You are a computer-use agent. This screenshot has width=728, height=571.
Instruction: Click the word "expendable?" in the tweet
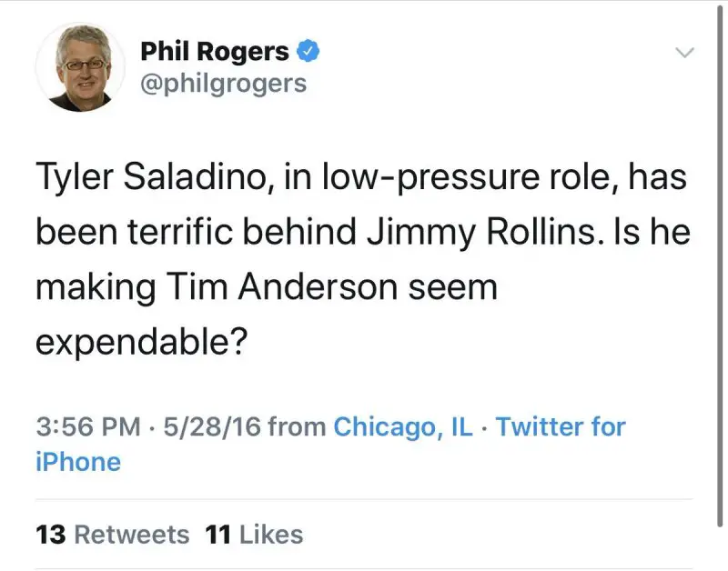(x=142, y=343)
